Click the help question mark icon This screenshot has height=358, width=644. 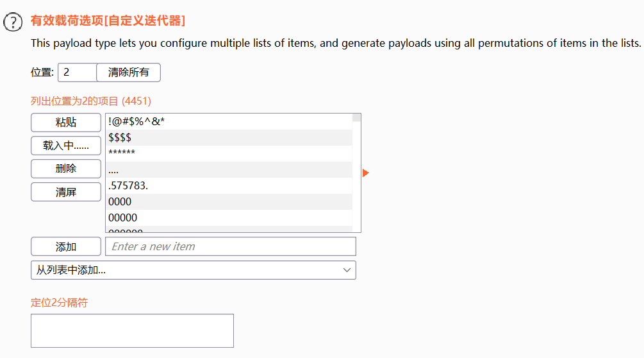click(x=13, y=22)
